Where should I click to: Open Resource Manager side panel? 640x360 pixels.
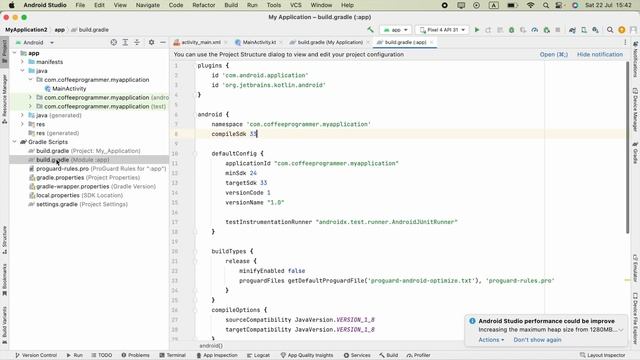click(x=4, y=99)
